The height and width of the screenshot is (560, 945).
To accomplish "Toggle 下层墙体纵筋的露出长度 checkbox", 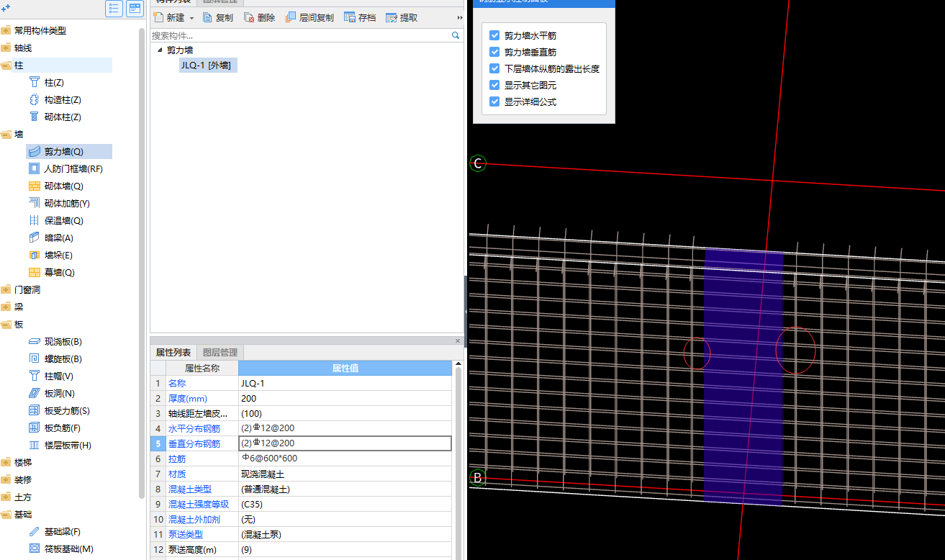I will tap(494, 68).
